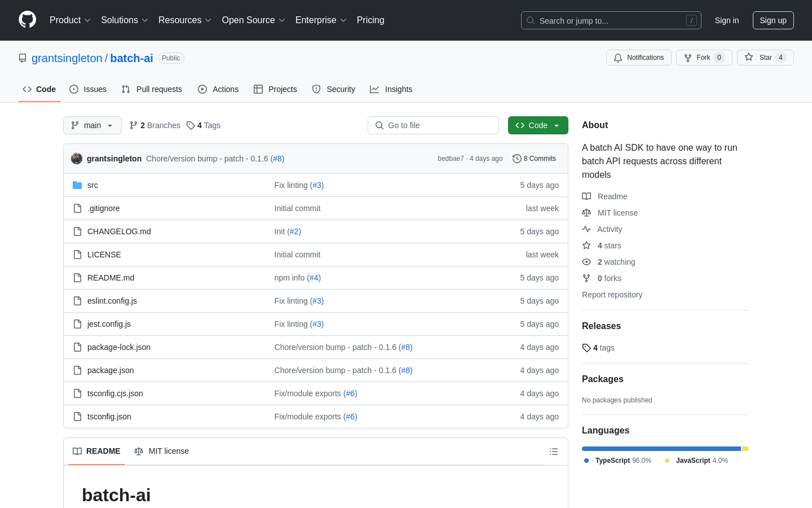Open Notifications bell button
The image size is (812, 508).
point(638,58)
